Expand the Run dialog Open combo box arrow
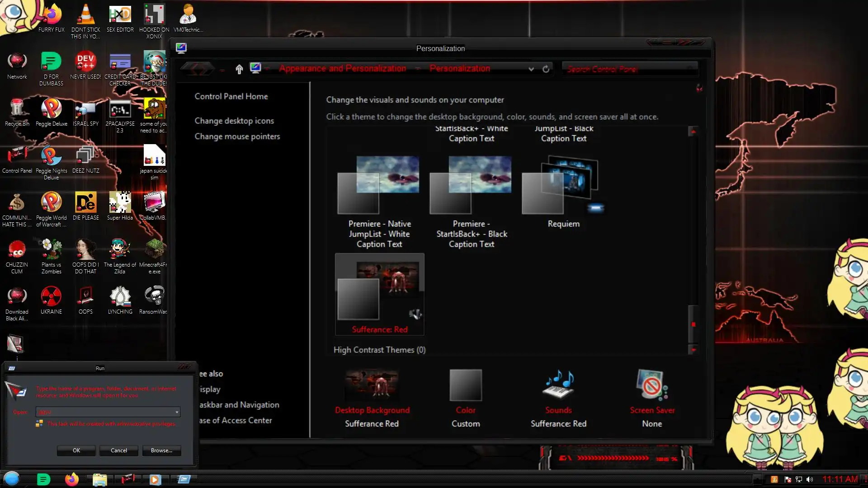Screen dimensions: 868x488 [x=177, y=412]
